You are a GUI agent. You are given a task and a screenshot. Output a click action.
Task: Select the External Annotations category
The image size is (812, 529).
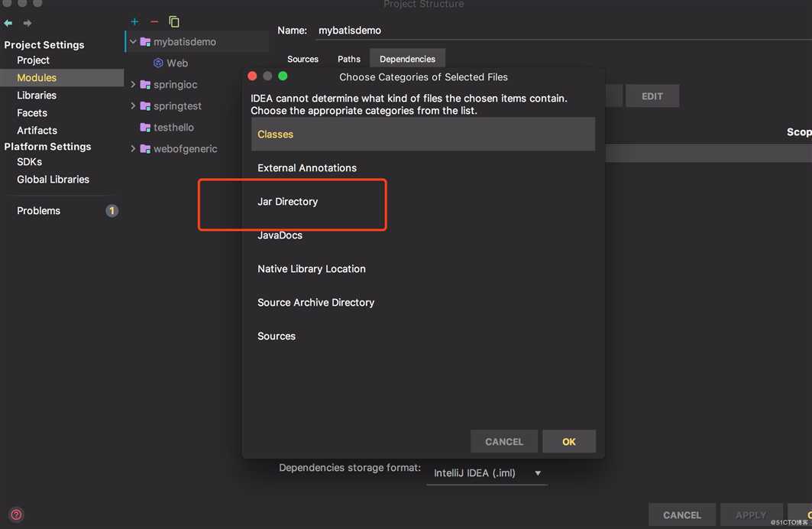coord(423,168)
